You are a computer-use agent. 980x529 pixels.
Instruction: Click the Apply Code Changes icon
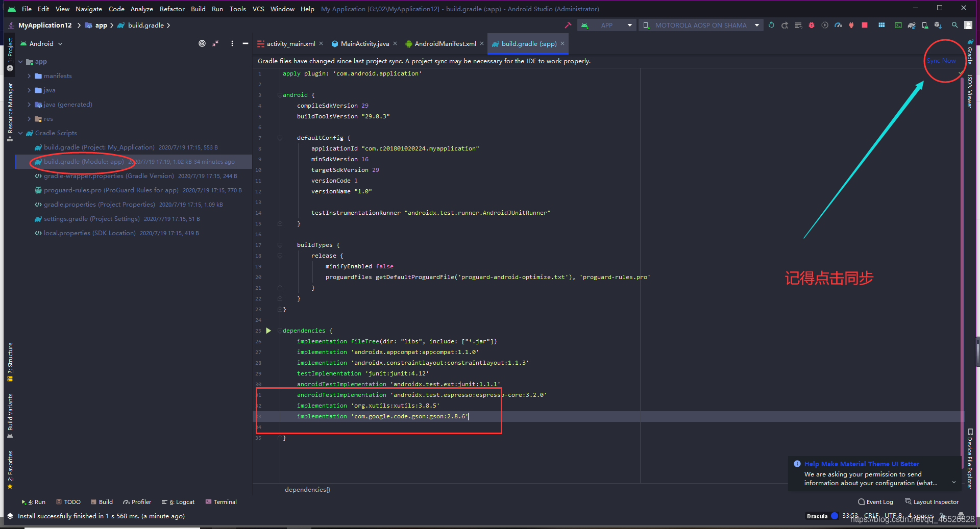[x=798, y=25]
